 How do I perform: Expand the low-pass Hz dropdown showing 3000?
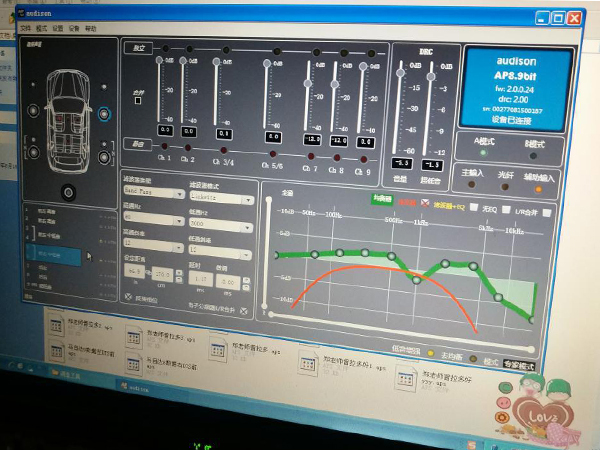pyautogui.click(x=247, y=227)
